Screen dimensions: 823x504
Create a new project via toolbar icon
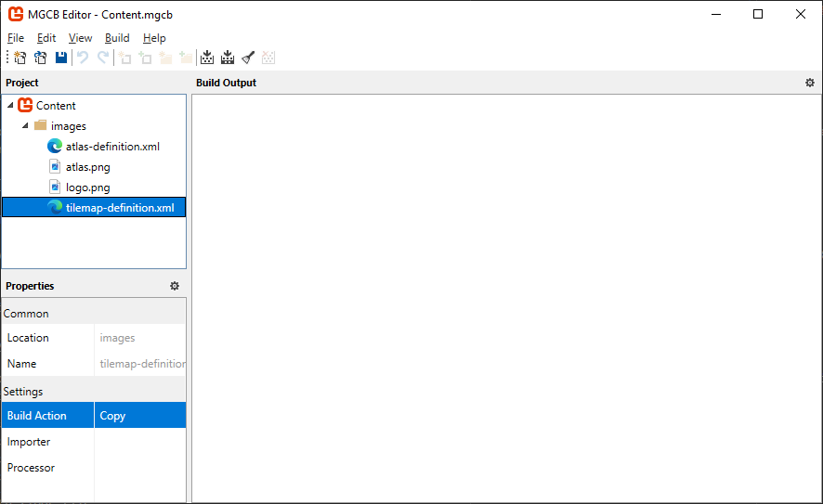pyautogui.click(x=20, y=58)
